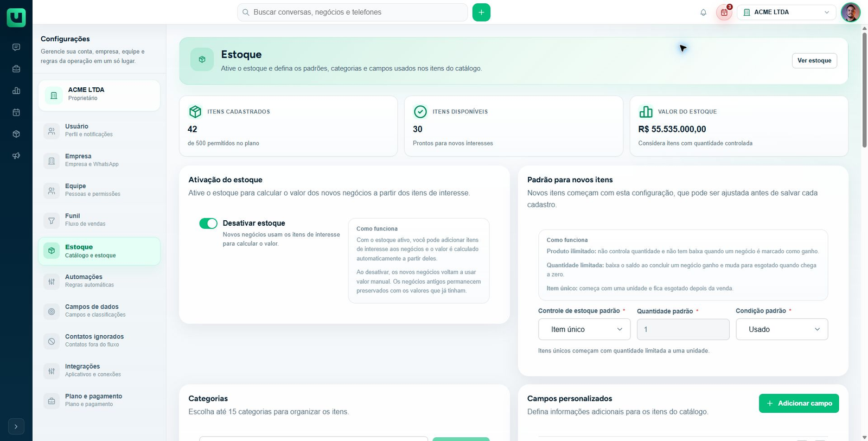Open Empresa settings section
The width and height of the screenshot is (868, 441).
click(x=99, y=160)
